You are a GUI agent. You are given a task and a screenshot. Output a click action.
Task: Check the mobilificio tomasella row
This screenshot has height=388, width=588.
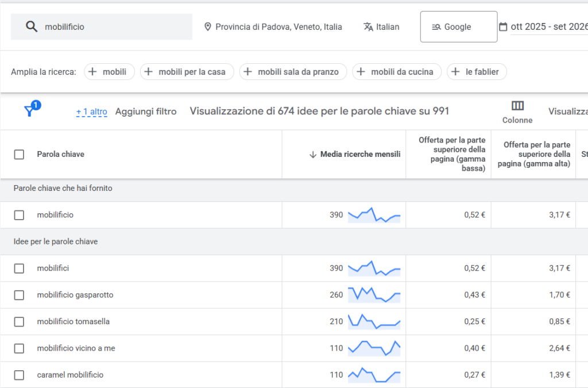pyautogui.click(x=19, y=321)
